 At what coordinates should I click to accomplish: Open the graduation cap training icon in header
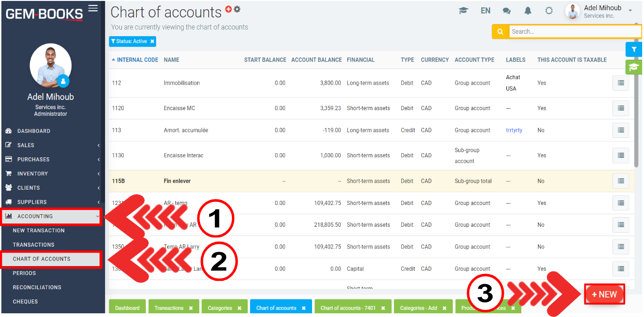[463, 11]
